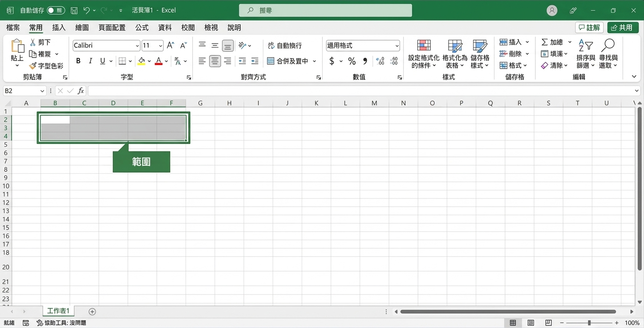Open the Find & Select (尋找與選取) menu
Screen dimensions: 644x328
[608, 54]
